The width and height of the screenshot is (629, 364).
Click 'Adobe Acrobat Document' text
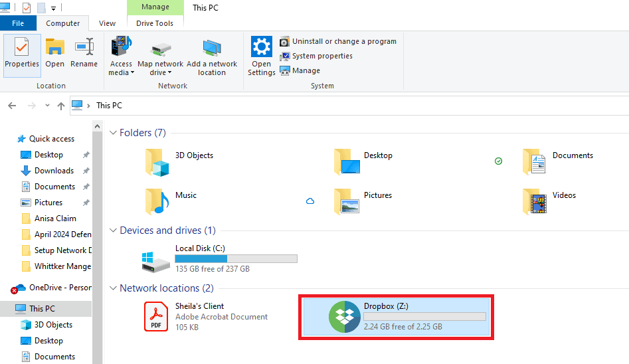pos(221,317)
